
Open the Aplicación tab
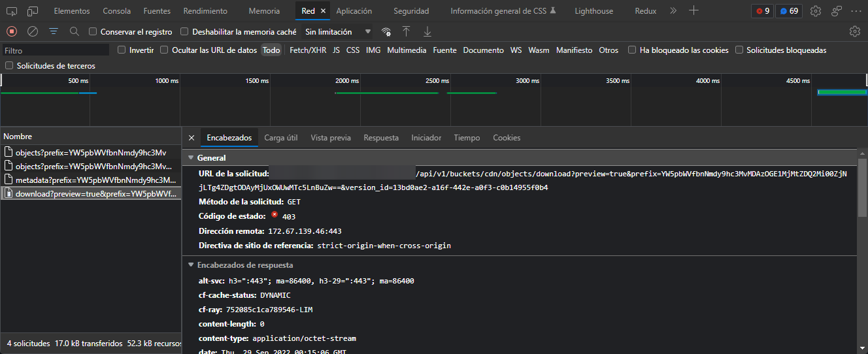click(x=354, y=11)
